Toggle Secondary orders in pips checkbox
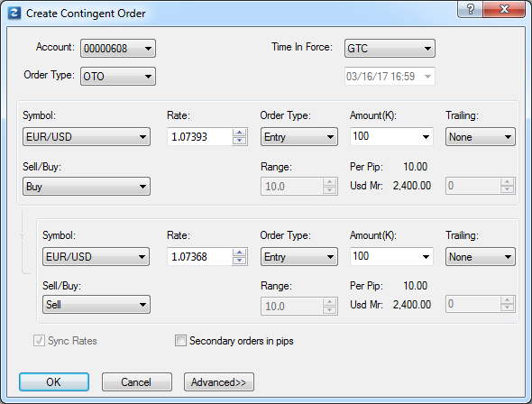532x404 pixels. pos(180,340)
